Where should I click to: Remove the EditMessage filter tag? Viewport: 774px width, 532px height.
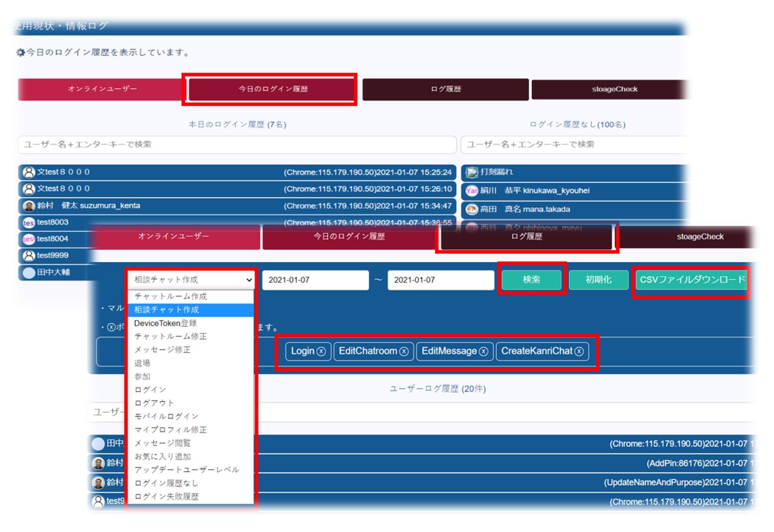483,351
